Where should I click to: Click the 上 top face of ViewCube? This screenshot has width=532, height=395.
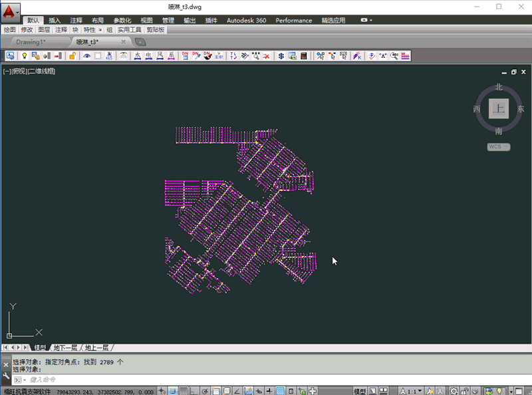tap(498, 108)
